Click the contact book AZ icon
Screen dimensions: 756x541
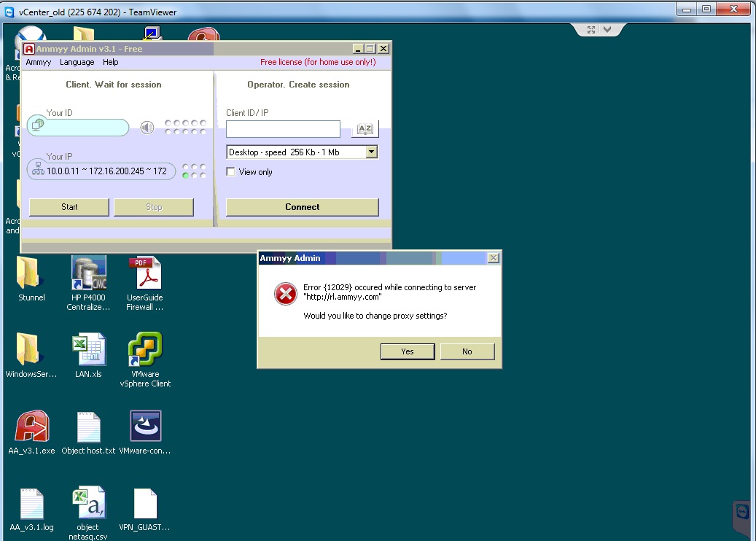pyautogui.click(x=365, y=129)
